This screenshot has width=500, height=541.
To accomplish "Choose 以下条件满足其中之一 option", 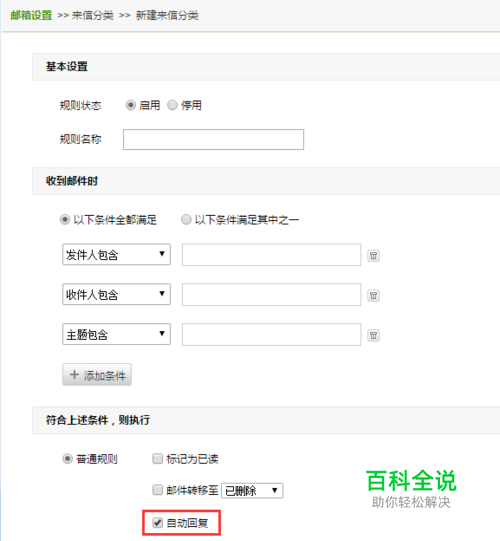I will (186, 220).
